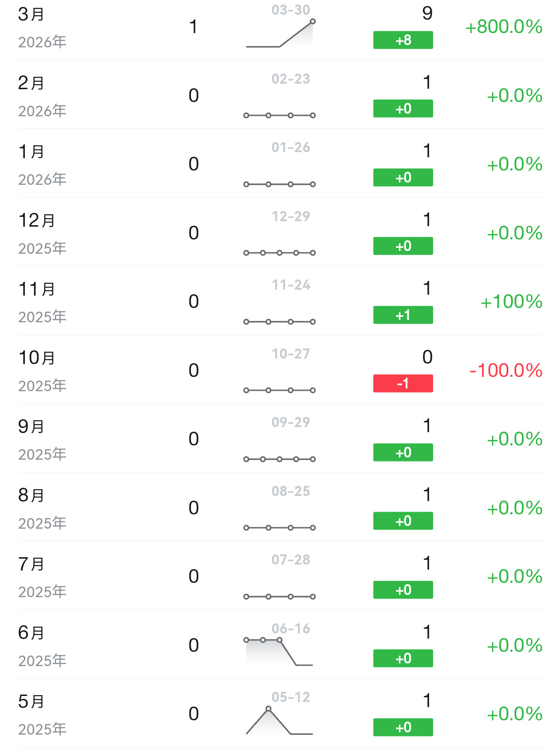Screen dimensions: 560x753
Task: Select the 9月 2025年 month label
Action: click(x=42, y=439)
